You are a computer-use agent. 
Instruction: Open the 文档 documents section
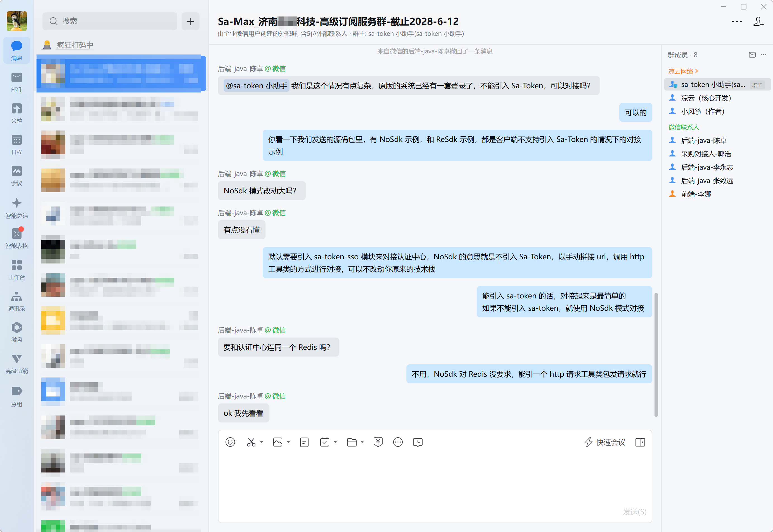point(17,113)
